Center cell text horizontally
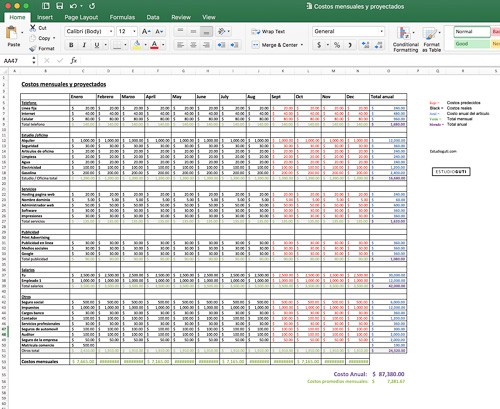Viewport: 500px width, 409px height. click(193, 45)
